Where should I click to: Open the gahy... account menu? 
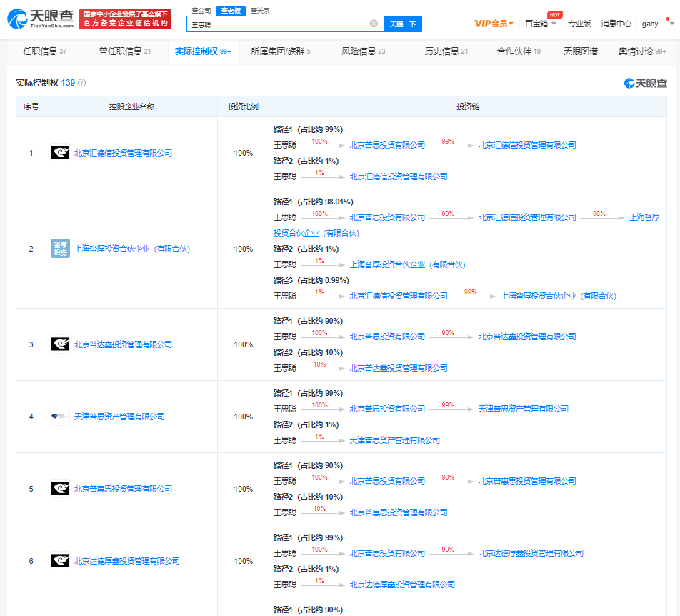(x=656, y=24)
